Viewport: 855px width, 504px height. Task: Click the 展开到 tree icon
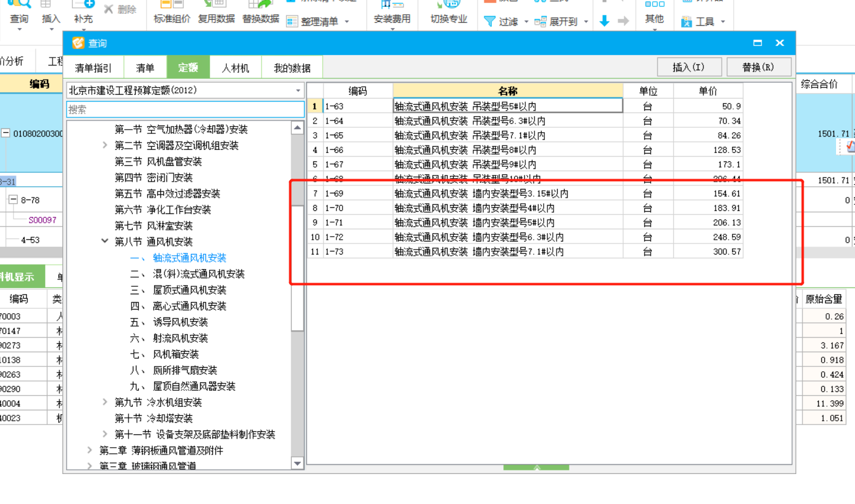point(541,21)
